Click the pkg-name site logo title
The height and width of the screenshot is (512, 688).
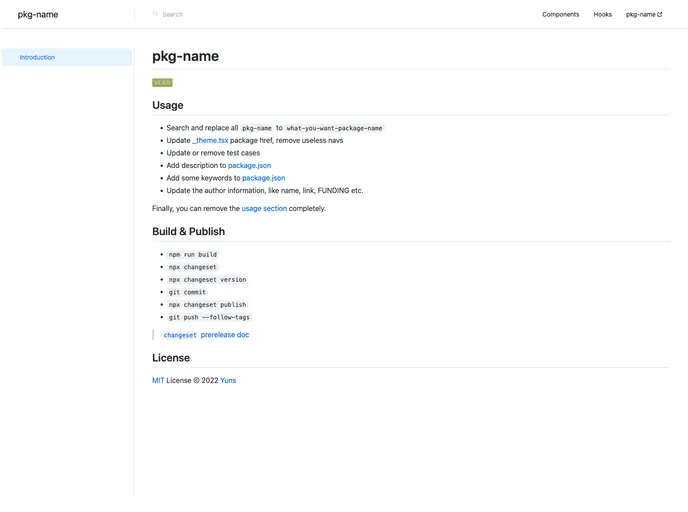tap(38, 14)
